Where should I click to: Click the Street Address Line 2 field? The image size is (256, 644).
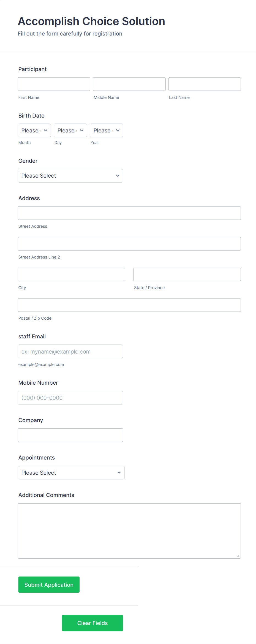point(129,244)
